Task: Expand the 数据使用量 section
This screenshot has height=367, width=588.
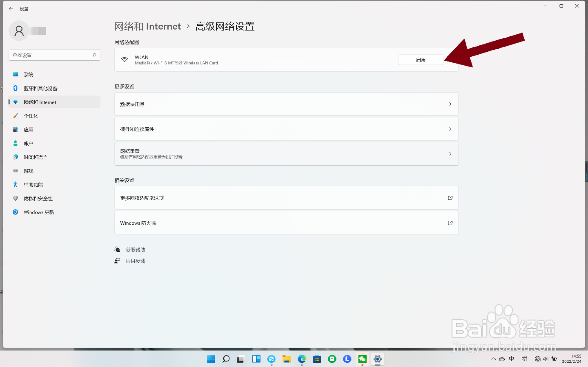Action: tap(286, 104)
